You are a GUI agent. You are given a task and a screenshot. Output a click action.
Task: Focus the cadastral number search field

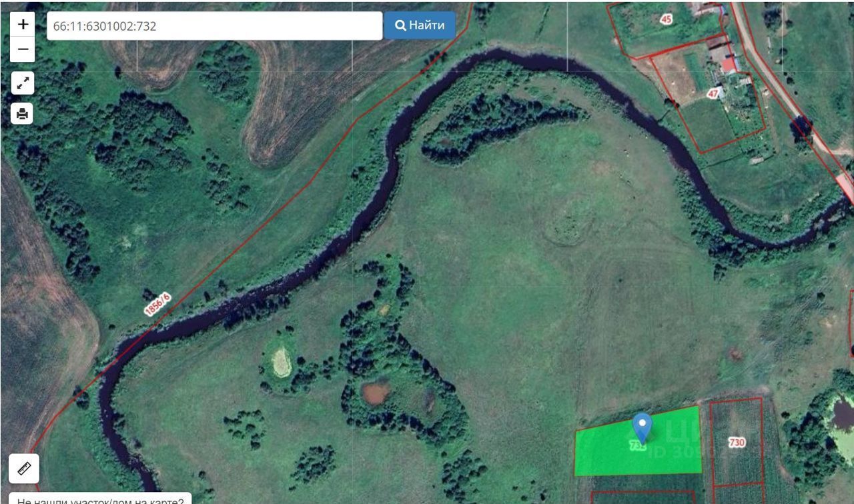click(214, 26)
